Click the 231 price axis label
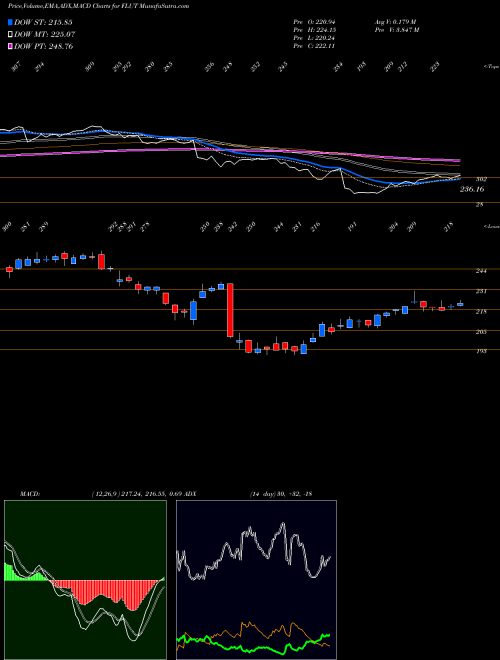This screenshot has height=660, width=500. (x=481, y=291)
